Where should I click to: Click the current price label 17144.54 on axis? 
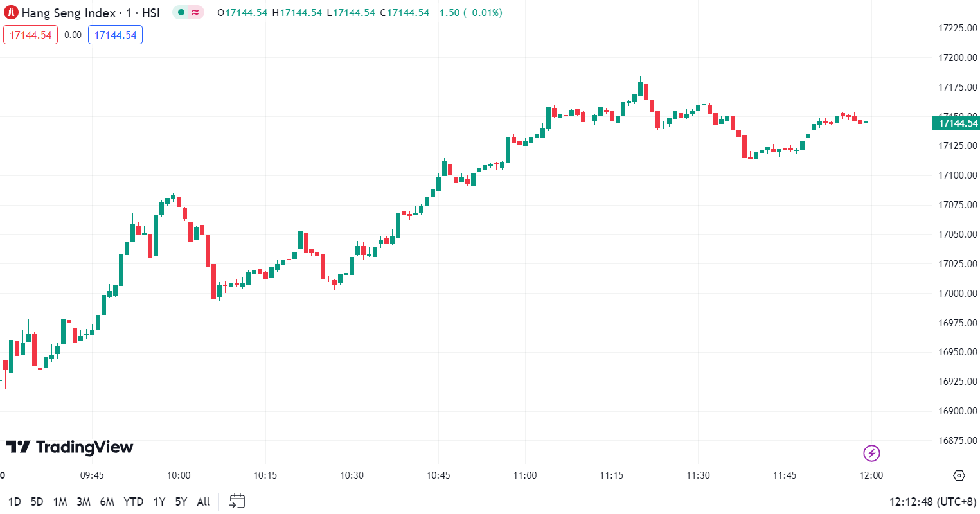point(958,123)
